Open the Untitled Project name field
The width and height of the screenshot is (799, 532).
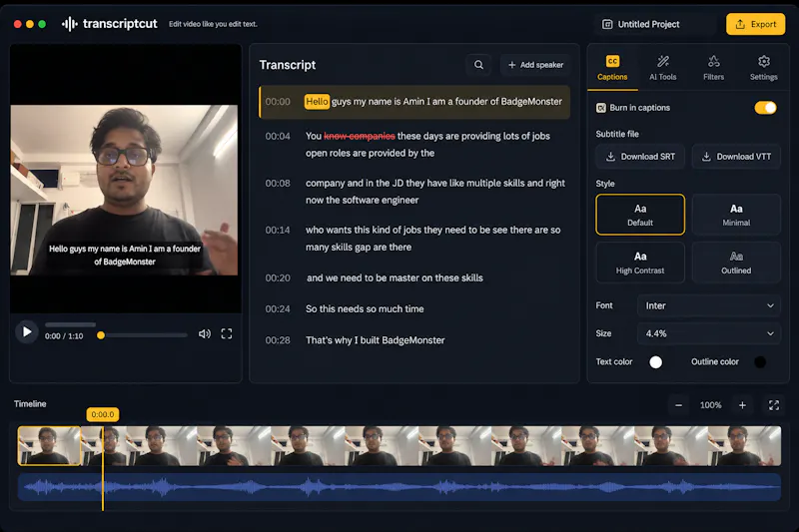coord(655,24)
